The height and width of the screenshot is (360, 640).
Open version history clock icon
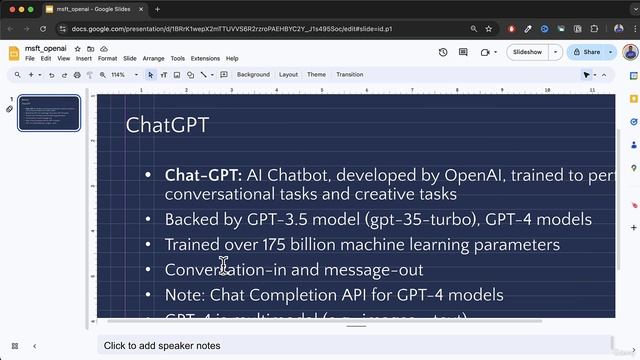[443, 52]
